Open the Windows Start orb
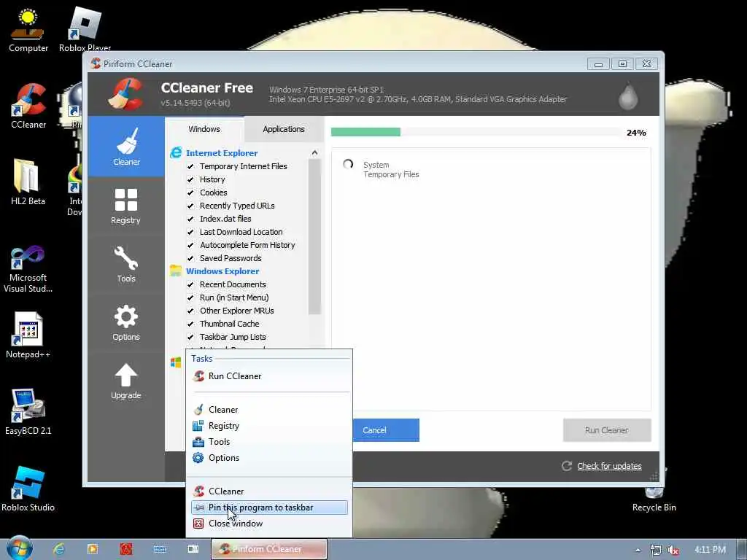The height and width of the screenshot is (560, 747). [x=19, y=548]
